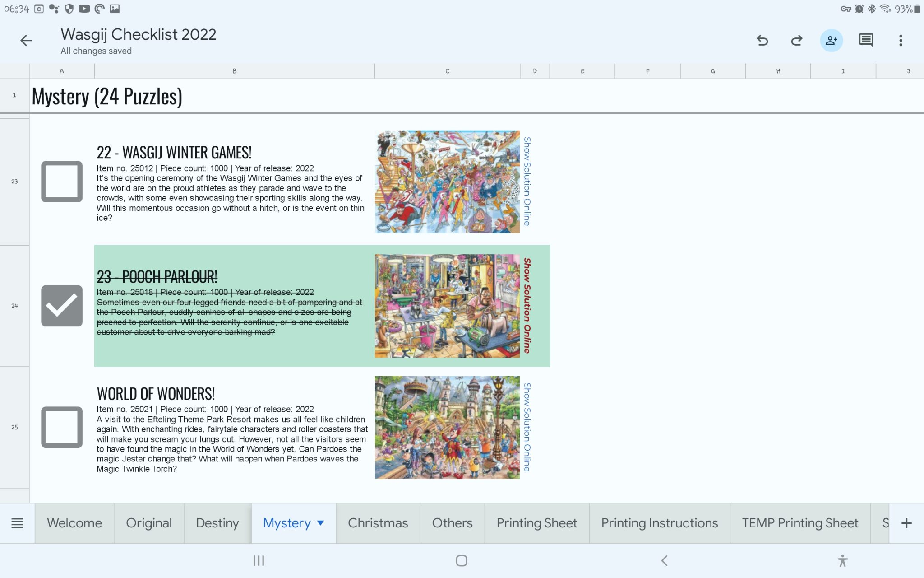Click Show Solution Online for Winter Games
This screenshot has height=578, width=924.
coord(527,182)
